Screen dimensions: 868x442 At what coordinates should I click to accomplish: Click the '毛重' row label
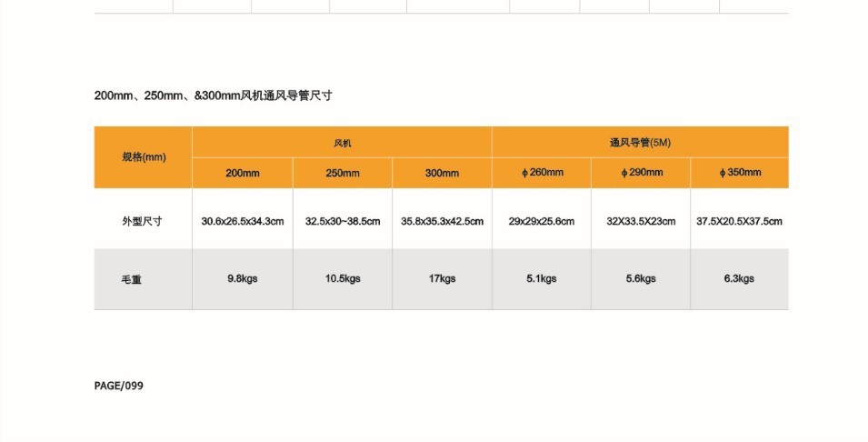pyautogui.click(x=132, y=279)
